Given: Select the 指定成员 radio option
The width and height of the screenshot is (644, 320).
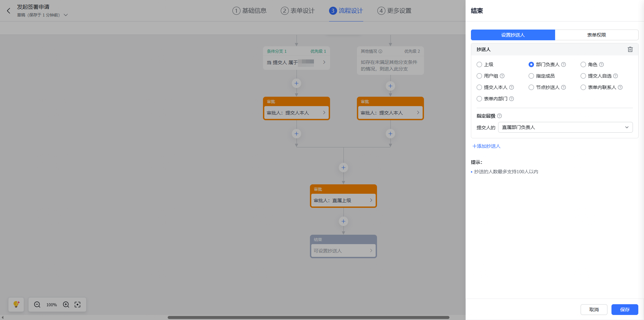Looking at the screenshot, I should pyautogui.click(x=531, y=76).
